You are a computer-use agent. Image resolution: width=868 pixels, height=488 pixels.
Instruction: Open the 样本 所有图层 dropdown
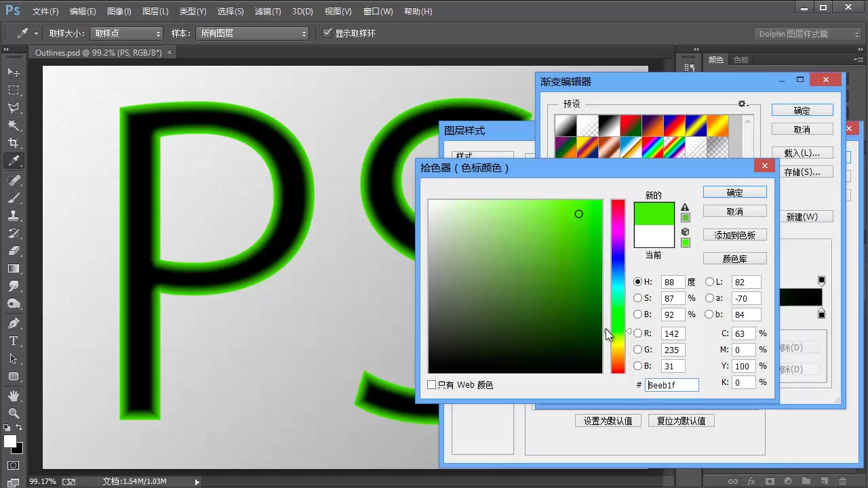click(x=252, y=33)
